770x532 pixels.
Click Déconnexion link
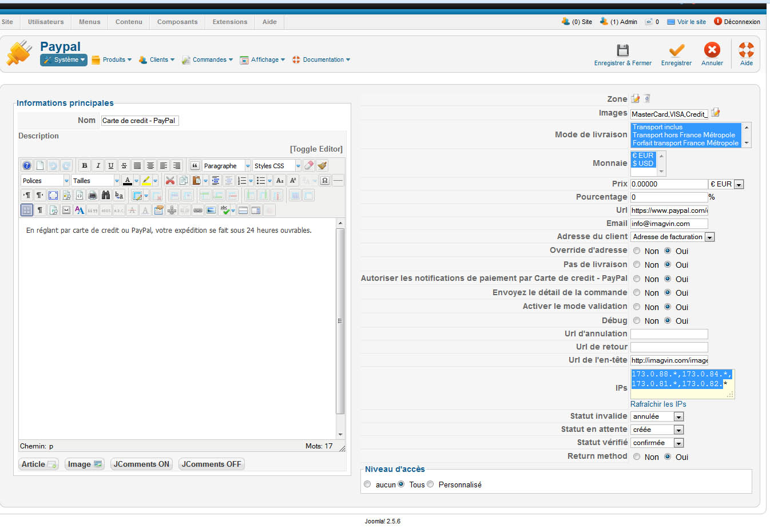coord(737,22)
